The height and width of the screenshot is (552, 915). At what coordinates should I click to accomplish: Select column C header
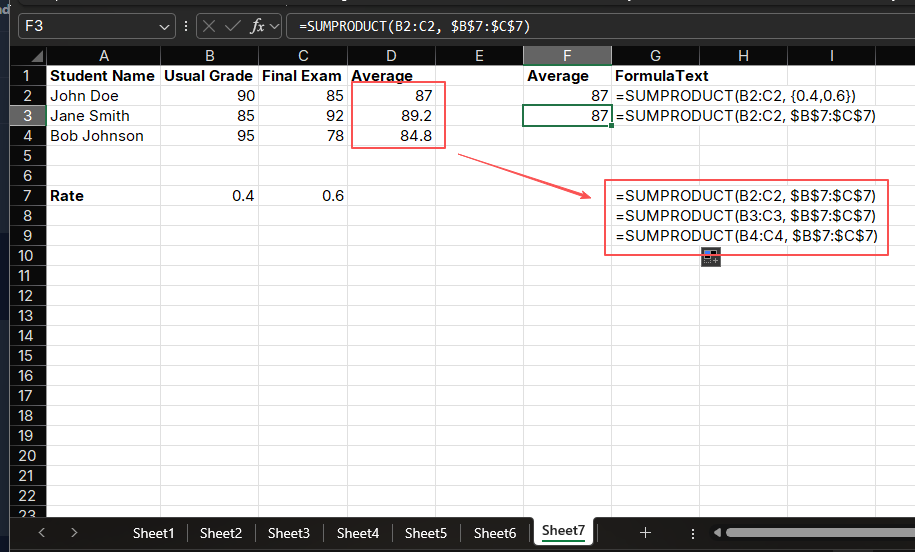[x=303, y=56]
